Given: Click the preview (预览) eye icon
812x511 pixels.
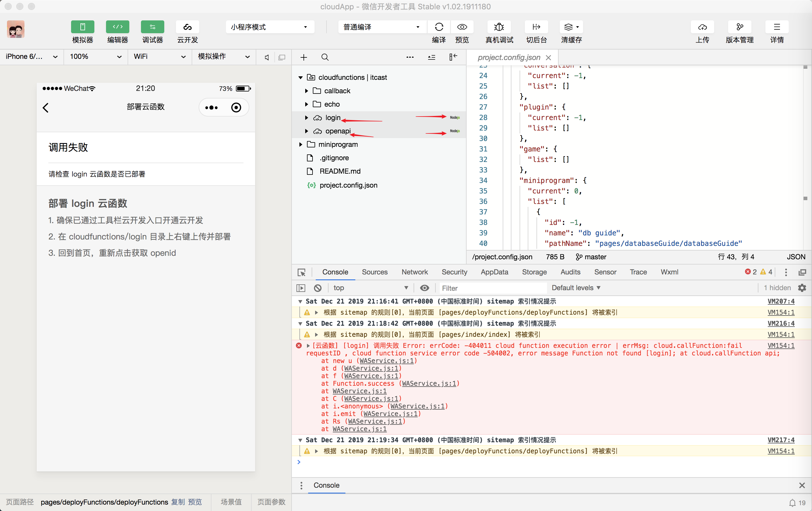Looking at the screenshot, I should (462, 27).
